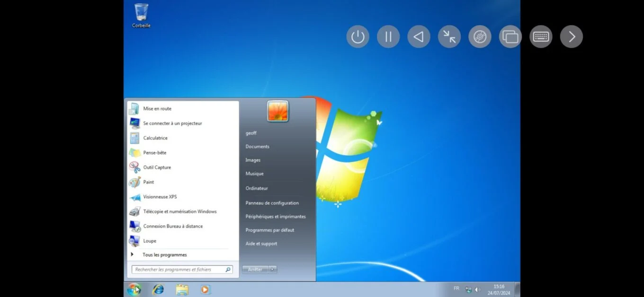Screen dimensions: 644x297
Task: Open the Loupe magnifier program
Action: pyautogui.click(x=183, y=241)
